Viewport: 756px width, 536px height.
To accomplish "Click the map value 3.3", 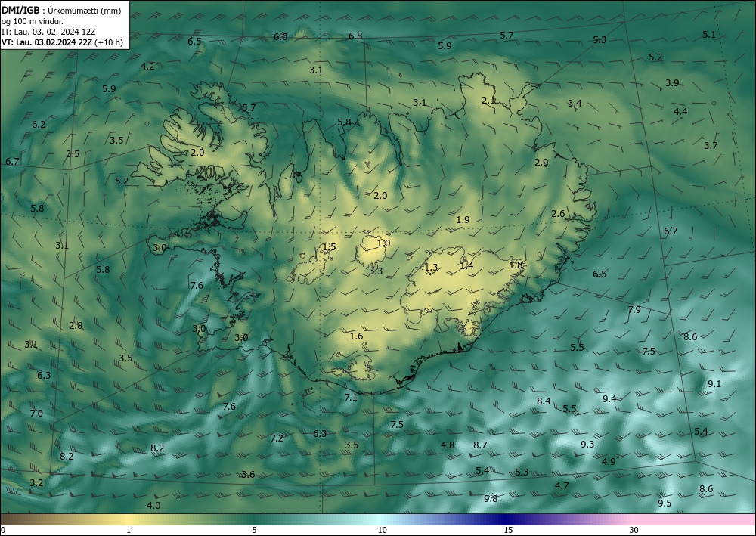I will [x=376, y=271].
